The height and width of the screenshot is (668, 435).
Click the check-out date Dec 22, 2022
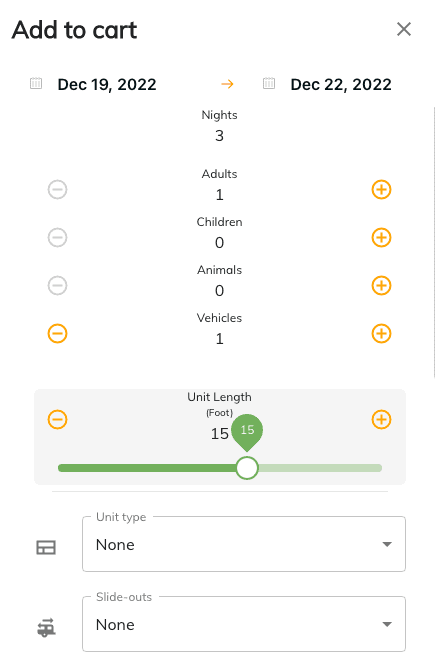[341, 84]
